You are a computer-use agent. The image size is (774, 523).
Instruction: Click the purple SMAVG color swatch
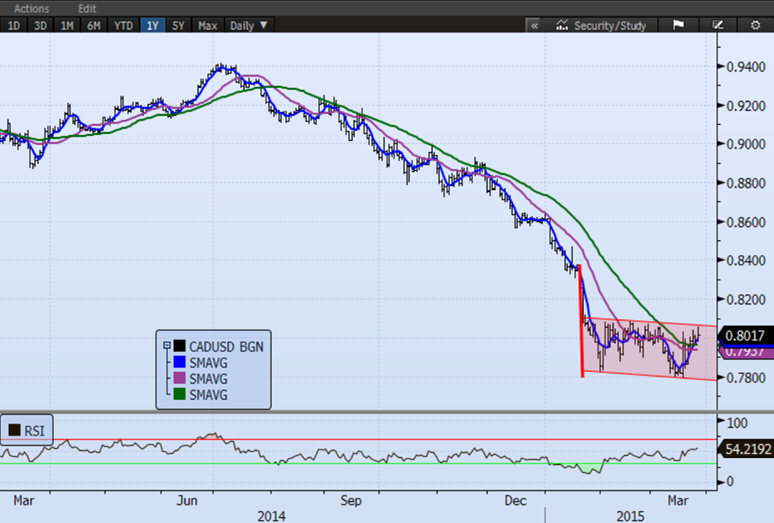pyautogui.click(x=180, y=380)
